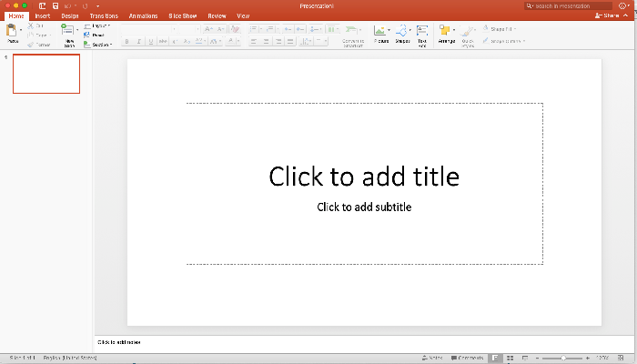Click the zoom out minus button
This screenshot has height=364, width=637.
[x=537, y=358]
